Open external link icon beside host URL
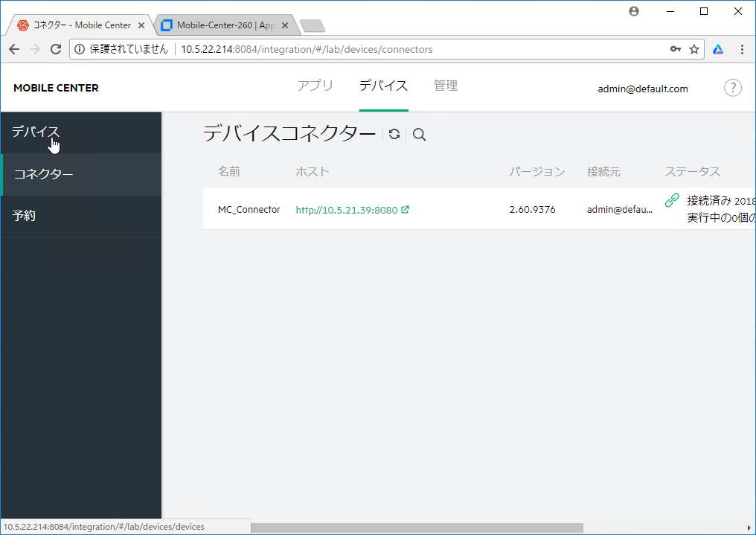Viewport: 756px width, 535px height. point(405,210)
